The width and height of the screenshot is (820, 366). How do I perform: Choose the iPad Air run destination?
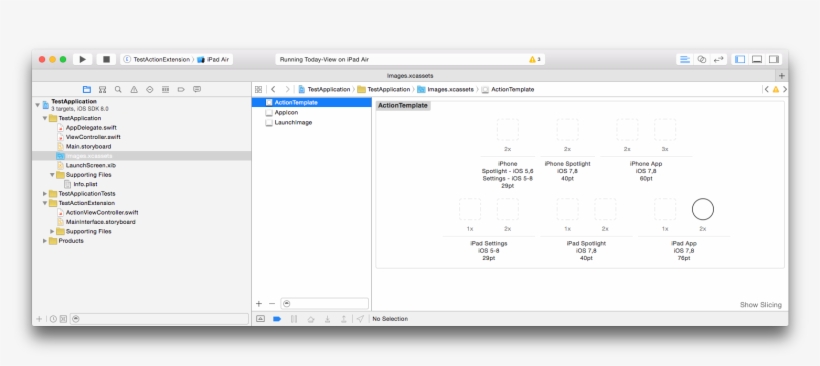[213, 60]
